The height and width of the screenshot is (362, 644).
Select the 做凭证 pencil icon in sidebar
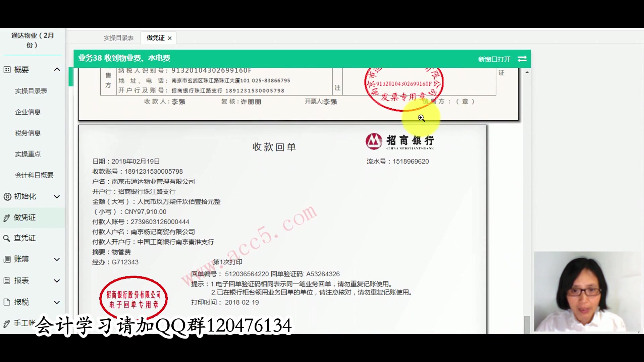7,218
